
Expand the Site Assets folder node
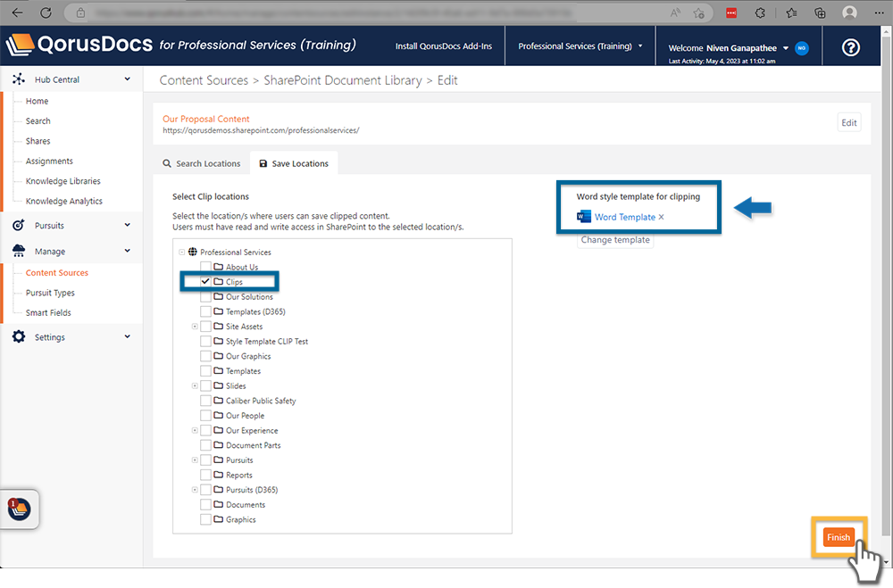(x=195, y=327)
